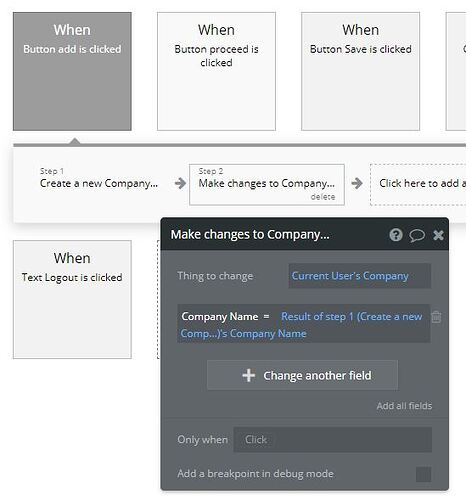The width and height of the screenshot is (466, 500).
Task: Select Step 2 Make changes to Company
Action: (267, 184)
